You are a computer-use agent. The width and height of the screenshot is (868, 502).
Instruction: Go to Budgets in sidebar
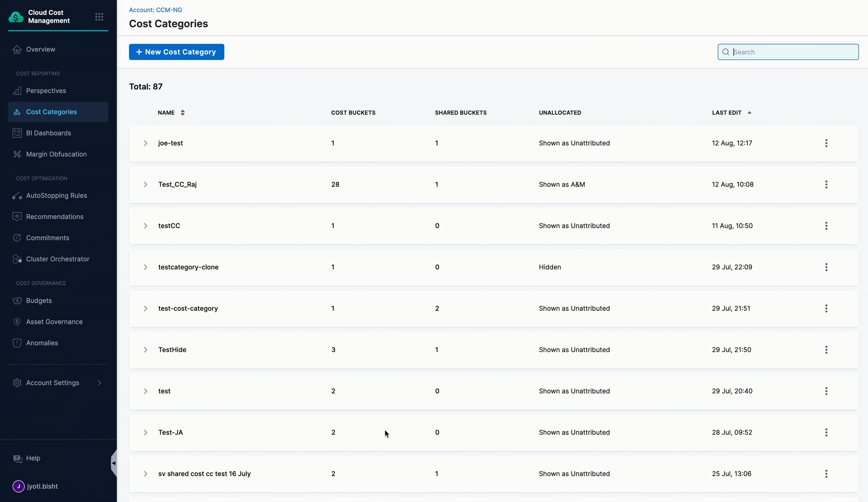point(39,301)
